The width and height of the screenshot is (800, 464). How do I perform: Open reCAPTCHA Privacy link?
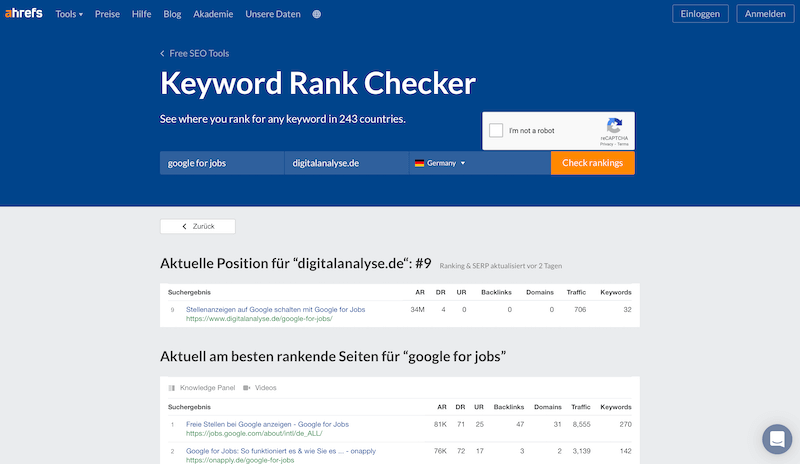(606, 144)
